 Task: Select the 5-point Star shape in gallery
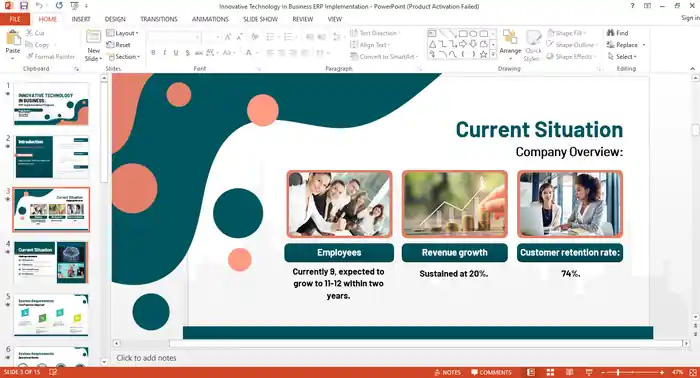(x=483, y=54)
